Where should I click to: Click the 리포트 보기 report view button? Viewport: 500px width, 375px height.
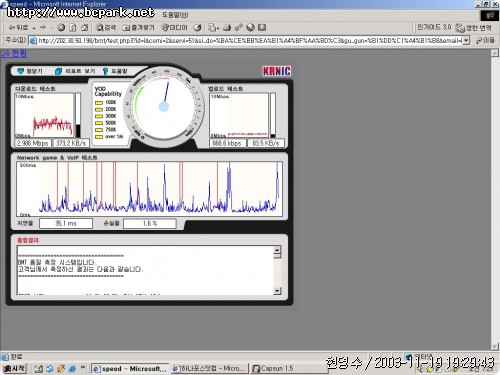click(x=75, y=71)
